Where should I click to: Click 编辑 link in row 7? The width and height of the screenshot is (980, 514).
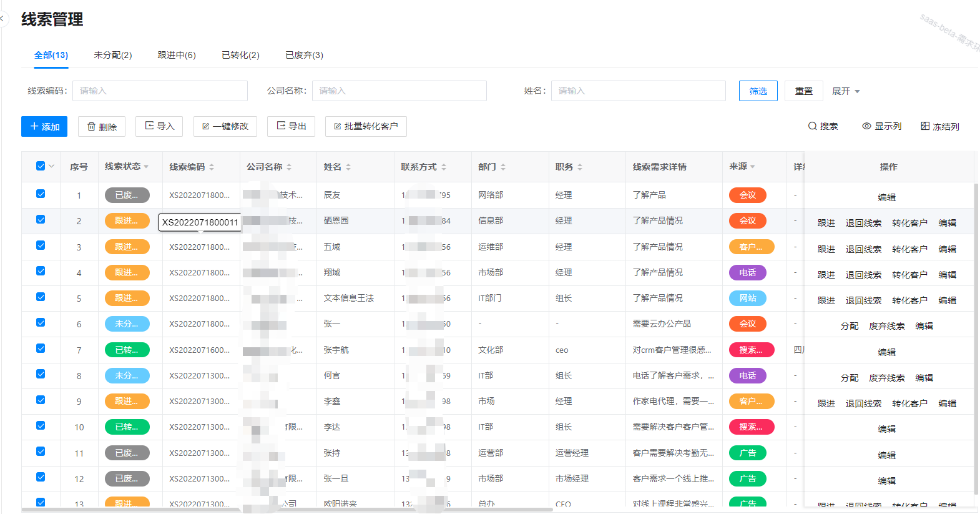887,352
